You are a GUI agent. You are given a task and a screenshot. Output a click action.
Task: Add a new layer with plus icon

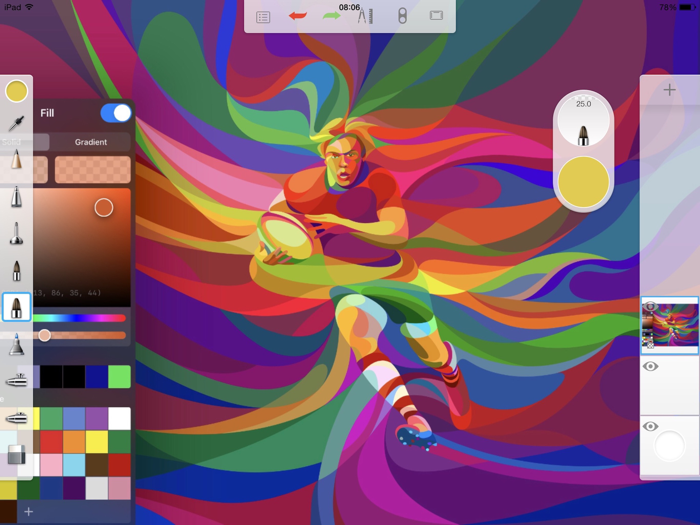point(669,90)
